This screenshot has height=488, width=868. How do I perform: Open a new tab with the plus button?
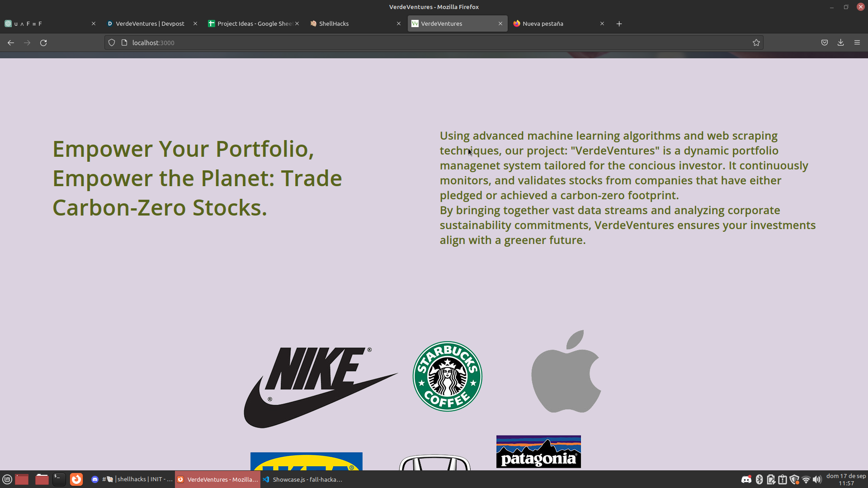coord(619,23)
